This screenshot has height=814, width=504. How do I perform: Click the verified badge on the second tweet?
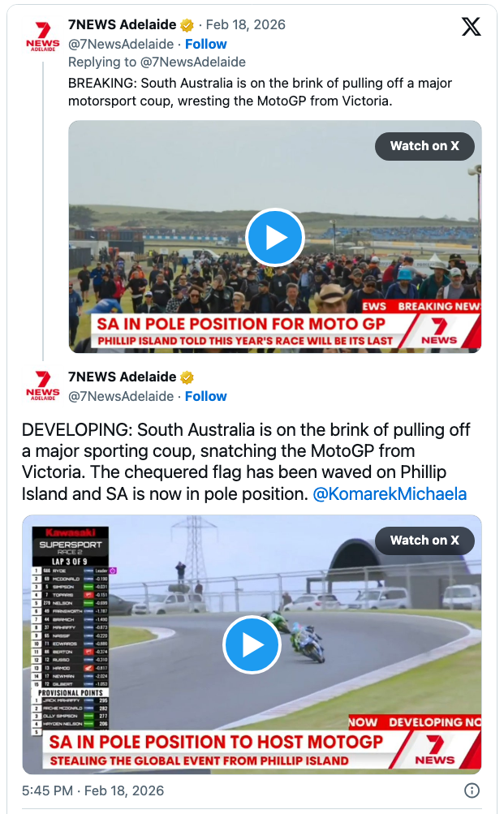(187, 377)
